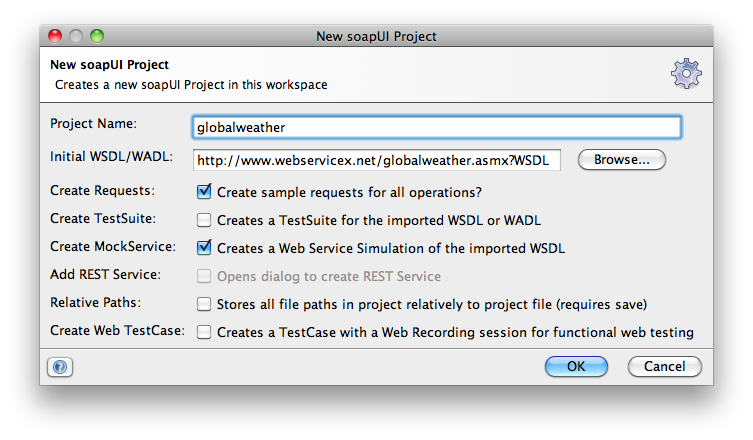Open help via the question mark icon

pyautogui.click(x=61, y=367)
